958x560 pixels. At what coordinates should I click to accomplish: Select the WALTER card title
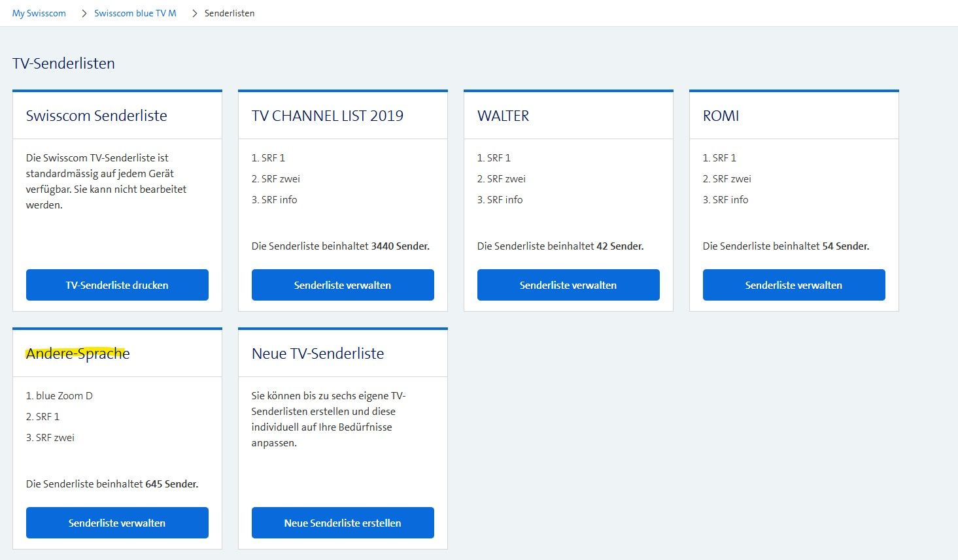pos(503,116)
